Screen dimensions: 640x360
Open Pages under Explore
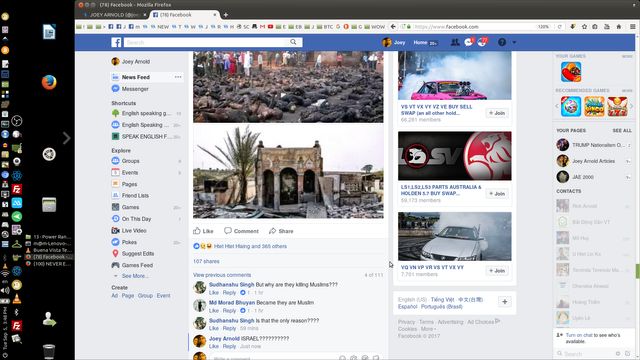pyautogui.click(x=129, y=184)
